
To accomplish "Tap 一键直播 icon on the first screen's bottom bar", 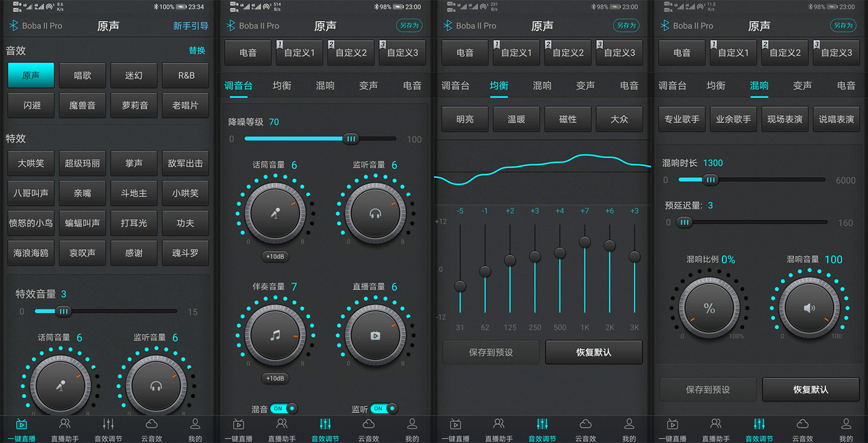I will click(x=22, y=425).
